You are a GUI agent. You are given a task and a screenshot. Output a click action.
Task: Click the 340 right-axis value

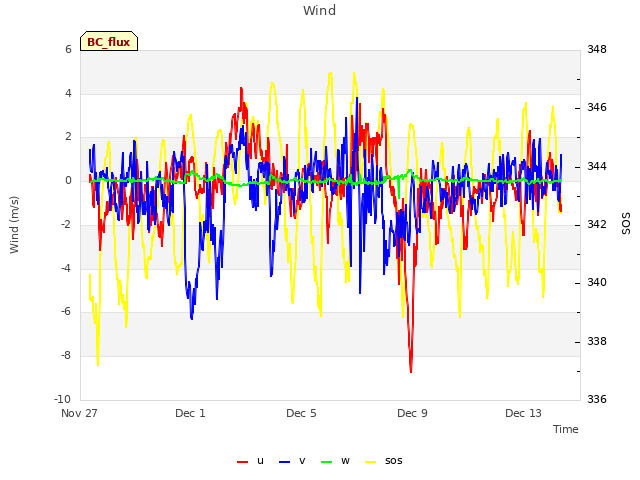point(597,282)
